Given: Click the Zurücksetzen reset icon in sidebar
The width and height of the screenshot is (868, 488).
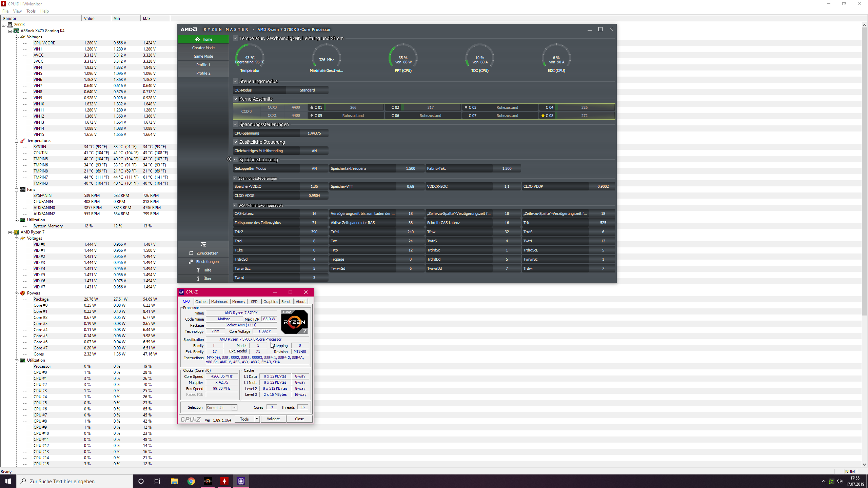Looking at the screenshot, I should pos(191,253).
